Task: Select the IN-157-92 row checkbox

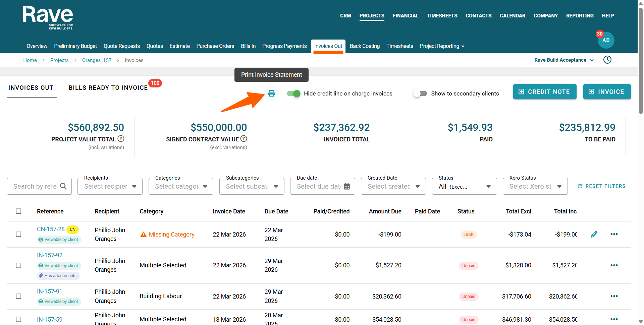Action: click(x=18, y=265)
